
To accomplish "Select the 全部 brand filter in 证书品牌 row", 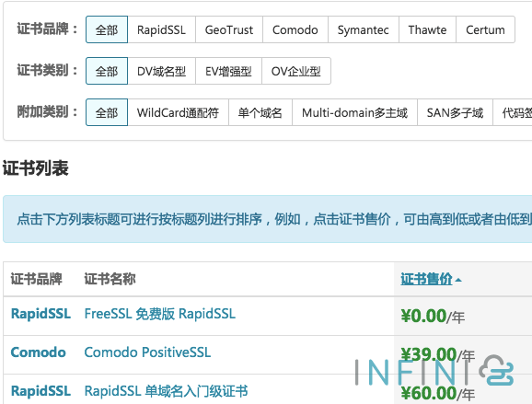I will 107,29.
